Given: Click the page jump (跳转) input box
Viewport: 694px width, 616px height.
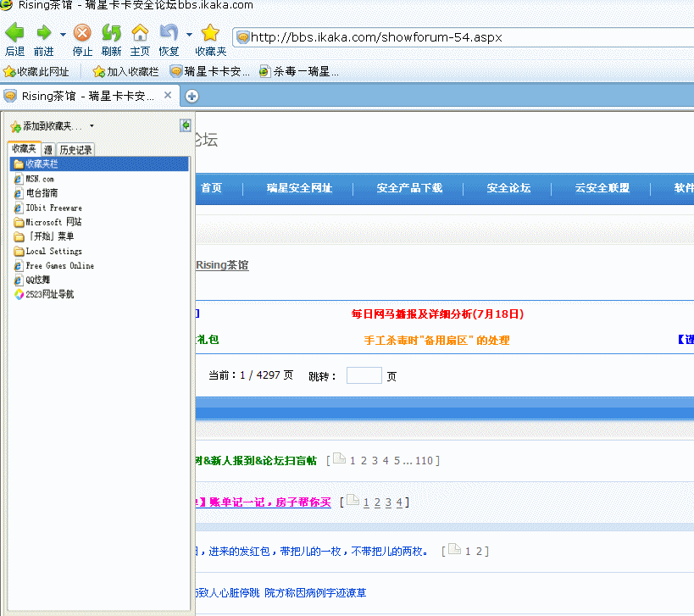Looking at the screenshot, I should click(x=364, y=375).
